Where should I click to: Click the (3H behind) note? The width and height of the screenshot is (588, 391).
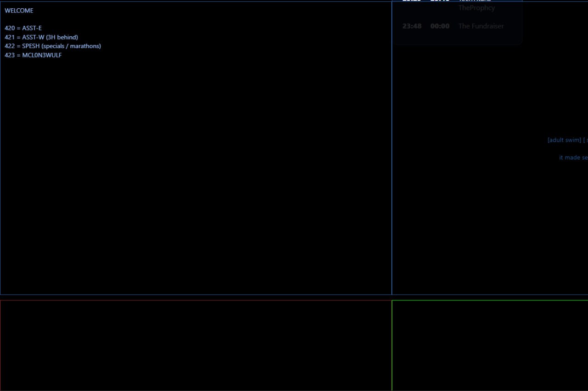[62, 37]
